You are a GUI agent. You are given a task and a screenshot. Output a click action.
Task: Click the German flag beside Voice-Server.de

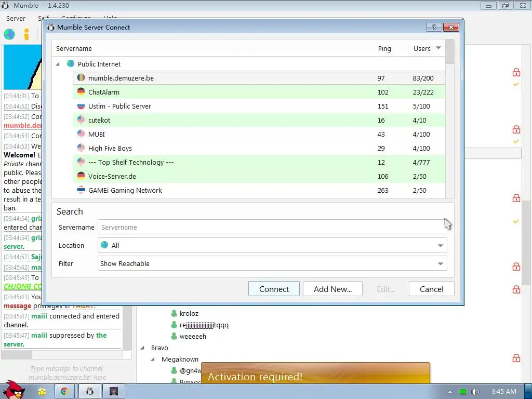pos(81,176)
